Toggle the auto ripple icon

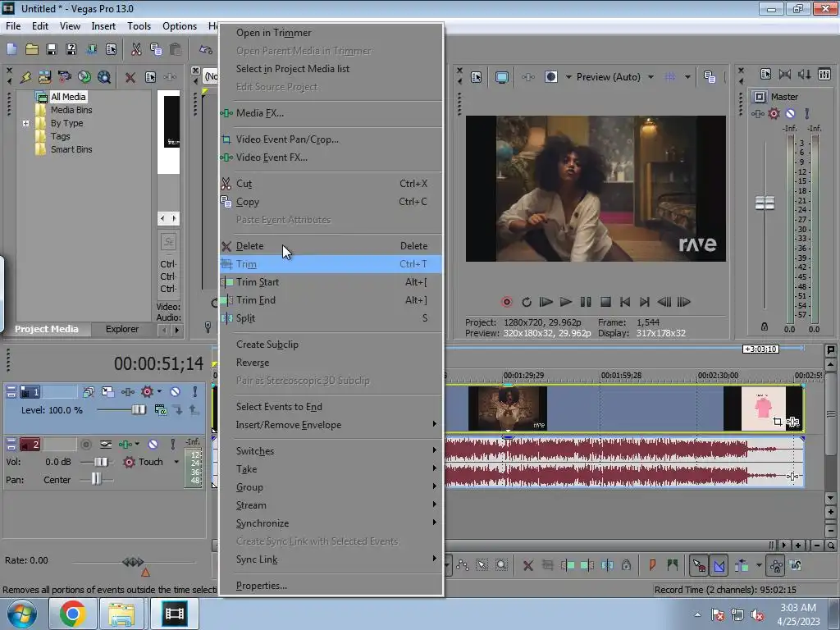[x=742, y=565]
